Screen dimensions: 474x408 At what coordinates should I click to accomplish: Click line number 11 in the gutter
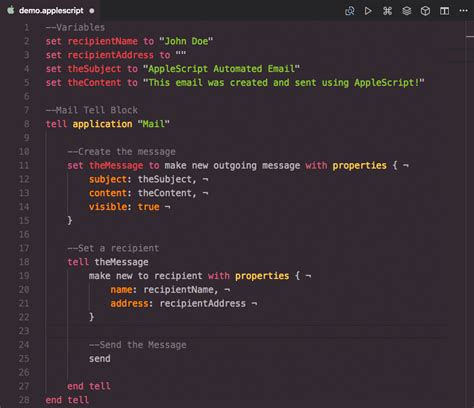click(24, 165)
